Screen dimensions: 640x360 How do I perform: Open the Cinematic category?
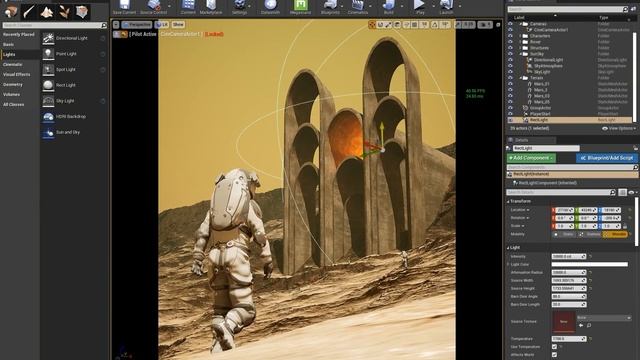pyautogui.click(x=13, y=64)
